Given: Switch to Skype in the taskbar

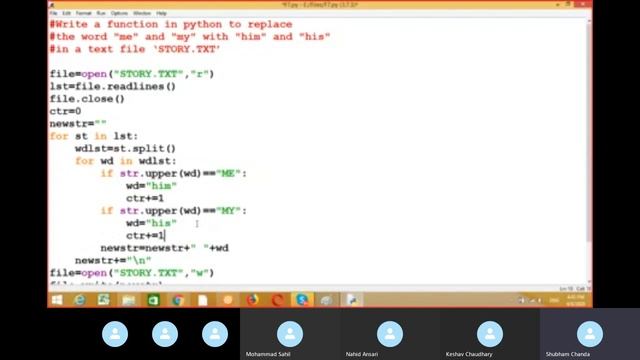Looking at the screenshot, I should click(x=302, y=300).
